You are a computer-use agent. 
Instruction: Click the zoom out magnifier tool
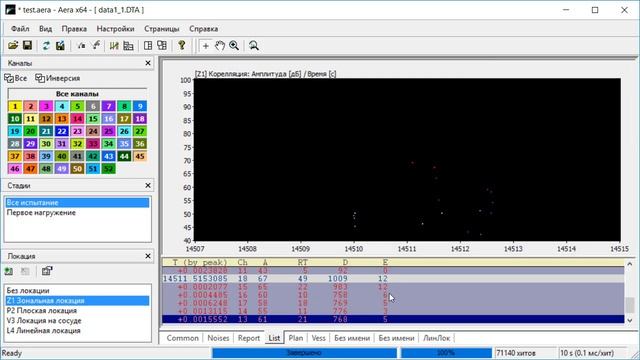coord(254,46)
